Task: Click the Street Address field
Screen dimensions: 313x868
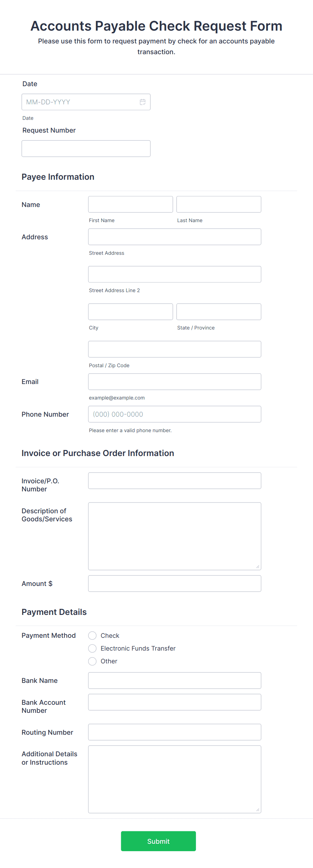Action: (x=175, y=237)
